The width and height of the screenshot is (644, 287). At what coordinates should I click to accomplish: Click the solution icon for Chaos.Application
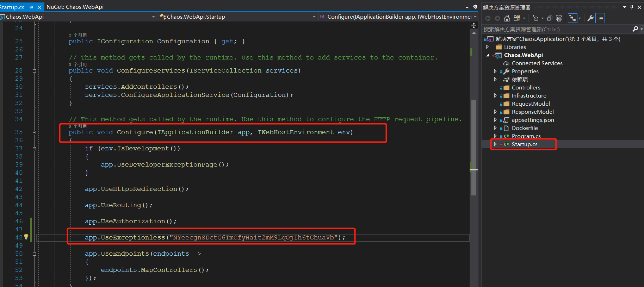(x=490, y=39)
